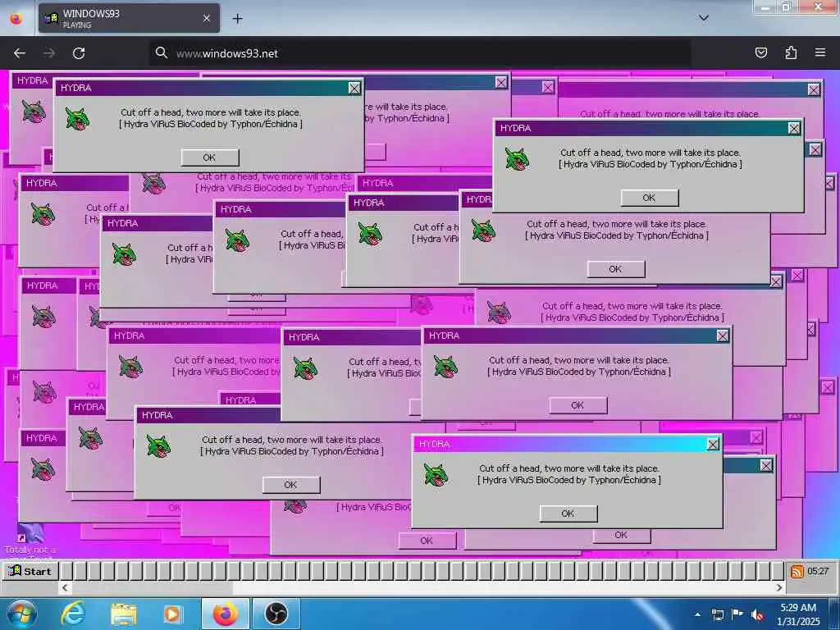Open a new browser tab
Screen dimensions: 840x630
pos(237,19)
